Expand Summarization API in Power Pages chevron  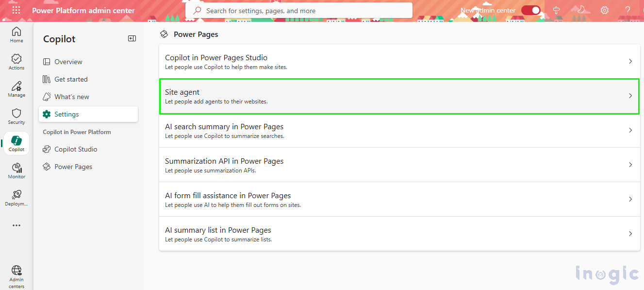point(630,165)
